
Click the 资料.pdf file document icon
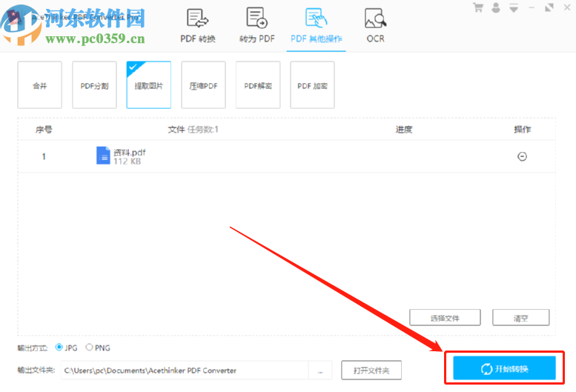point(103,156)
